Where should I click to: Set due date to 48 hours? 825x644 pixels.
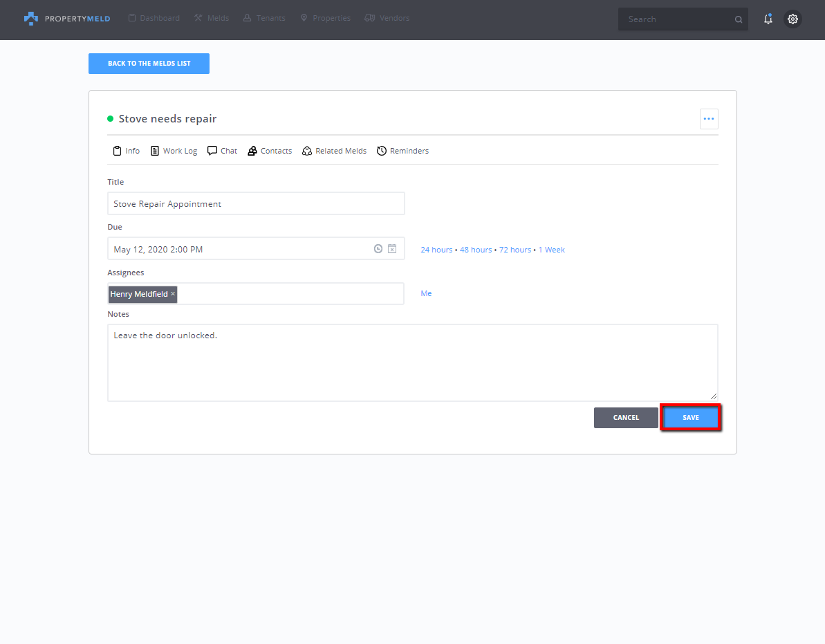[476, 250]
